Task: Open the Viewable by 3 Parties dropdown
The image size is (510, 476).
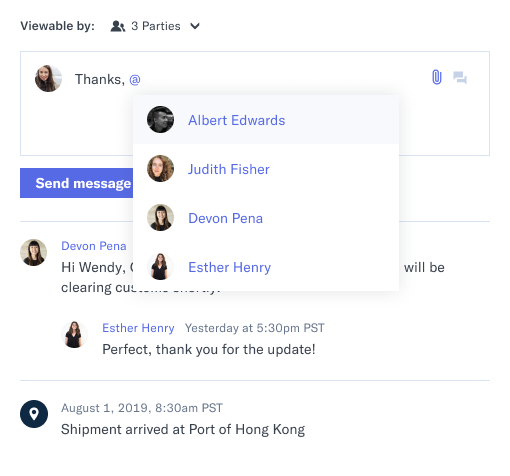Action: point(155,26)
